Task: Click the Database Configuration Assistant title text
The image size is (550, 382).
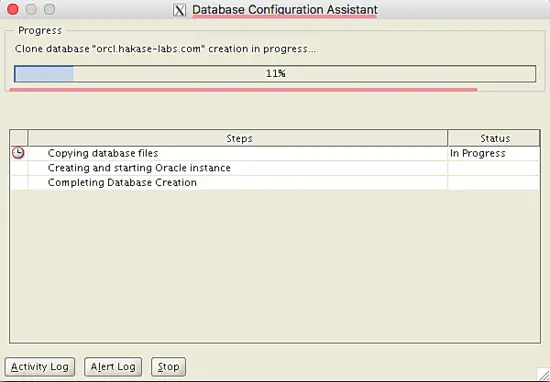Action: (x=285, y=9)
